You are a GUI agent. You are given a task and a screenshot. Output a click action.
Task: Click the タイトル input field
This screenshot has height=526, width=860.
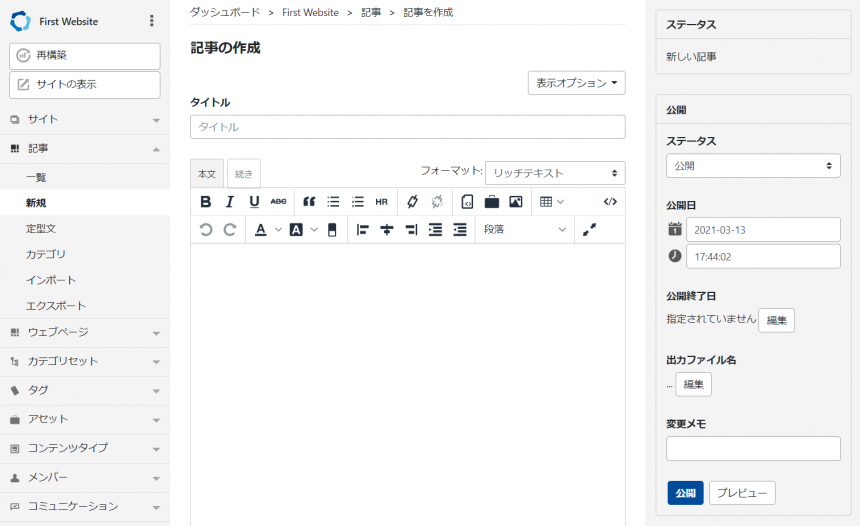(408, 127)
